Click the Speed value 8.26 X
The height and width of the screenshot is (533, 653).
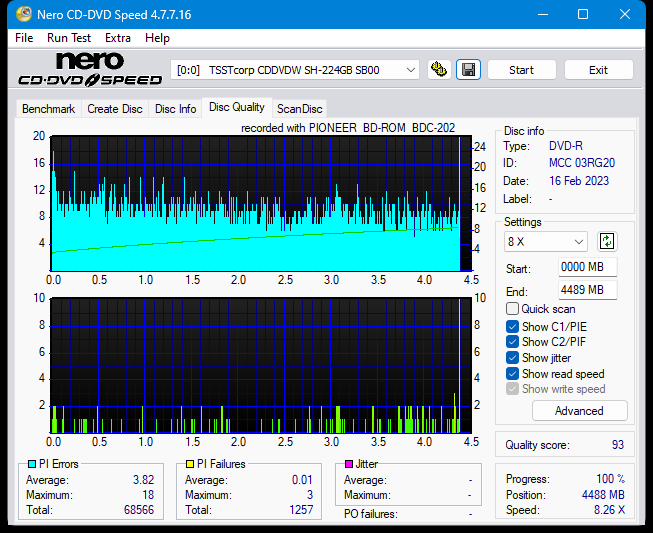609,510
